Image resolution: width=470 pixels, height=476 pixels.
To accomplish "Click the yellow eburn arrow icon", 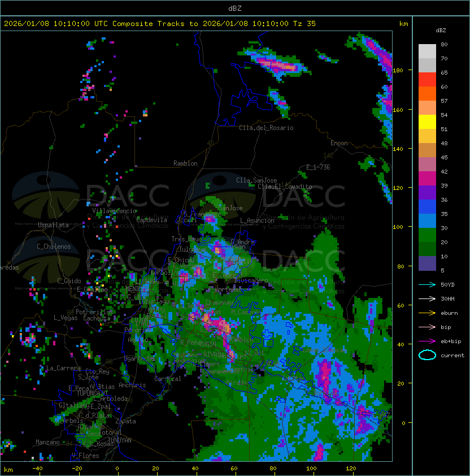I will [427, 313].
